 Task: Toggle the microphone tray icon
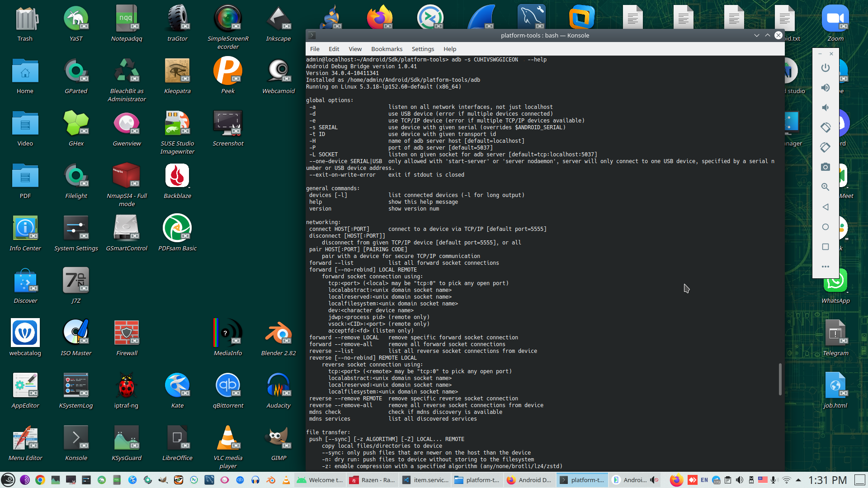774,480
